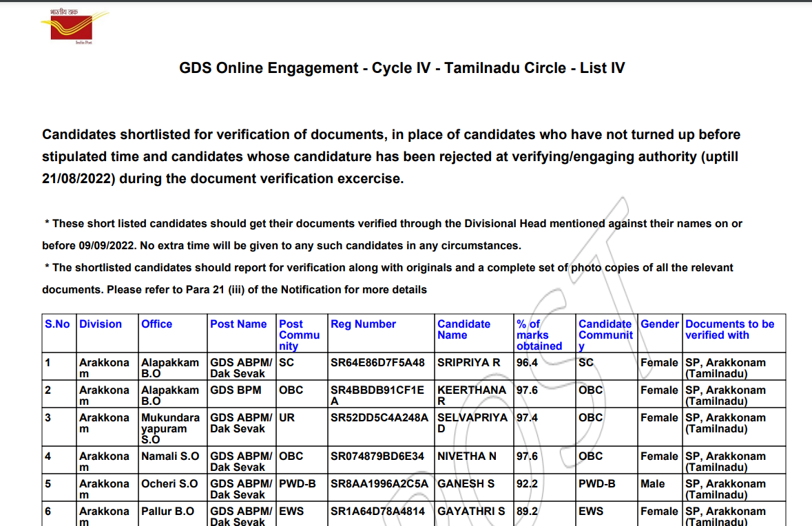Select candidate name SRIPRIYA R
This screenshot has width=812, height=526.
pyautogui.click(x=468, y=363)
